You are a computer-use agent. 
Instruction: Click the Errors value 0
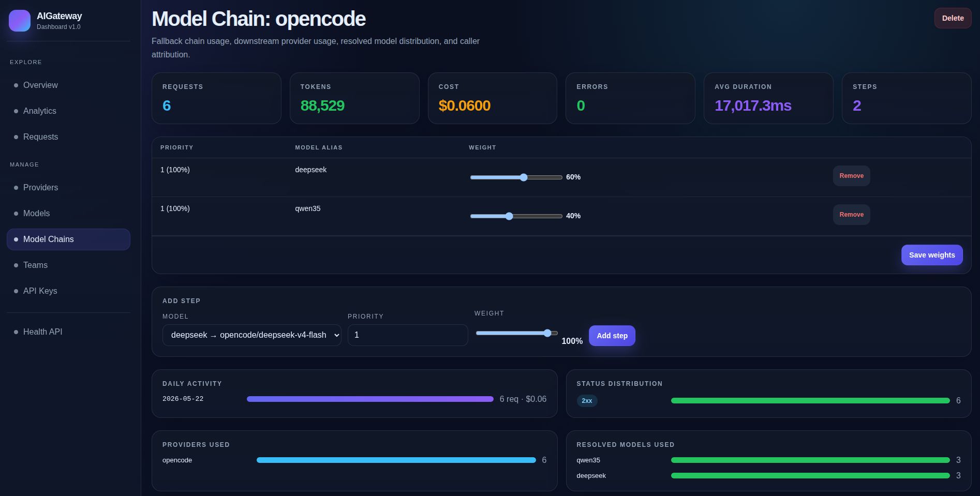click(x=581, y=106)
